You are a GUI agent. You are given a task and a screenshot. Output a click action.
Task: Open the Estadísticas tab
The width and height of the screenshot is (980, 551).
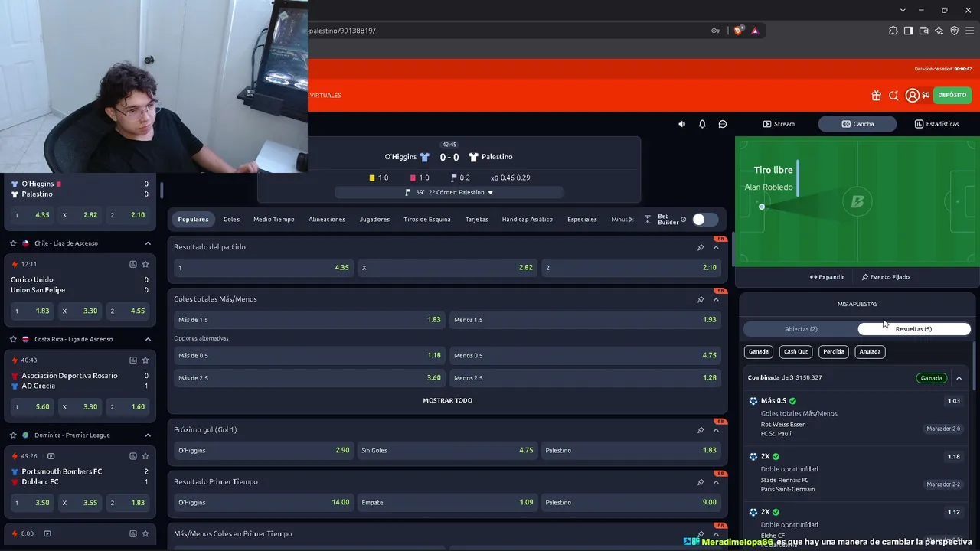[936, 124]
